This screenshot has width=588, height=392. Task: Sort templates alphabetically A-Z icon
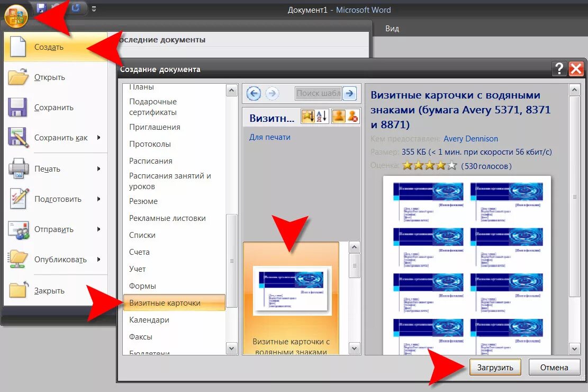point(321,117)
